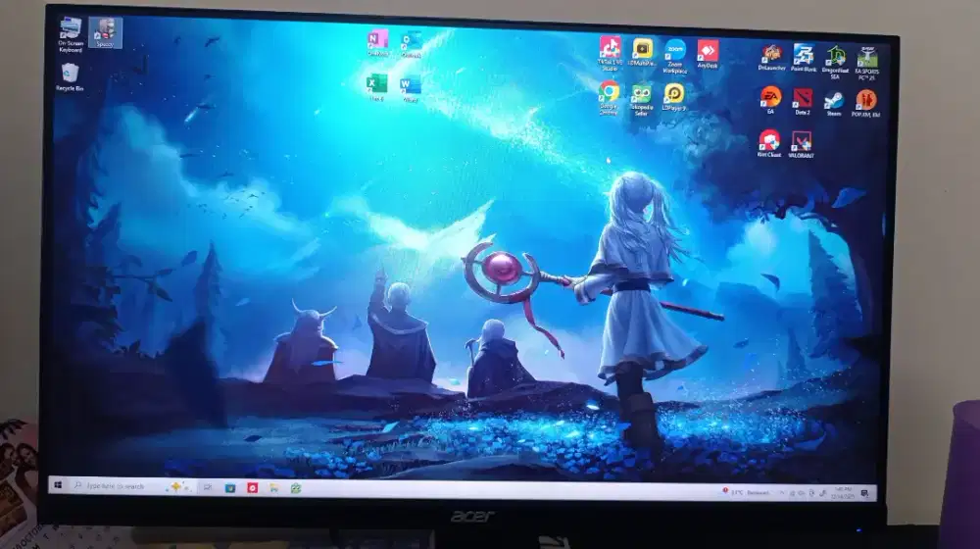Open the LDMultiPlayer shortcut
The image size is (980, 549).
click(642, 53)
